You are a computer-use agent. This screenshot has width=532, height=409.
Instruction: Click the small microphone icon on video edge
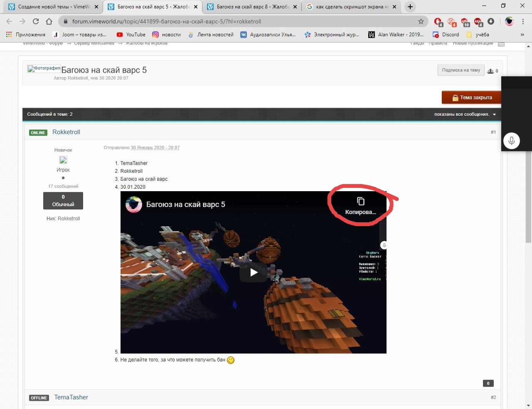point(384,245)
